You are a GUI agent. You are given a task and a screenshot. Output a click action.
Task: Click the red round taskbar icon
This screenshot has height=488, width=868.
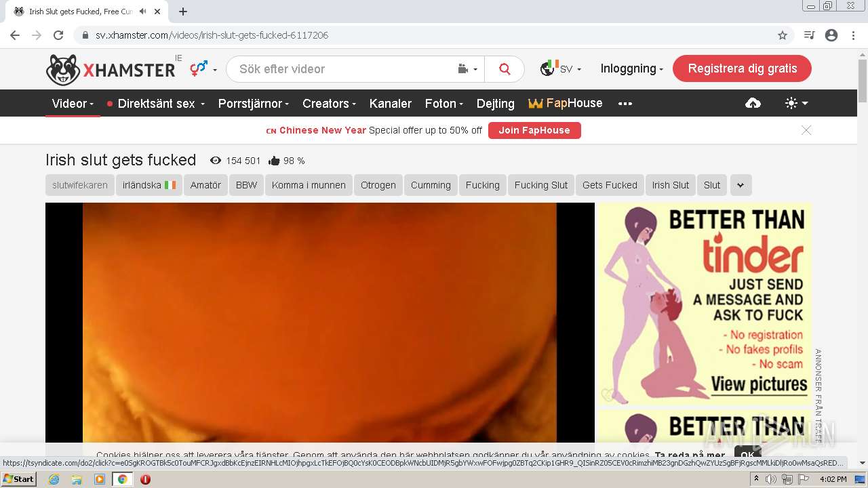[145, 479]
